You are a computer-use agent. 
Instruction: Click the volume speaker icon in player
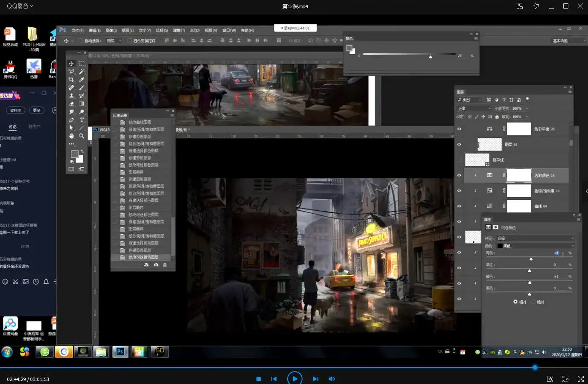pos(332,379)
